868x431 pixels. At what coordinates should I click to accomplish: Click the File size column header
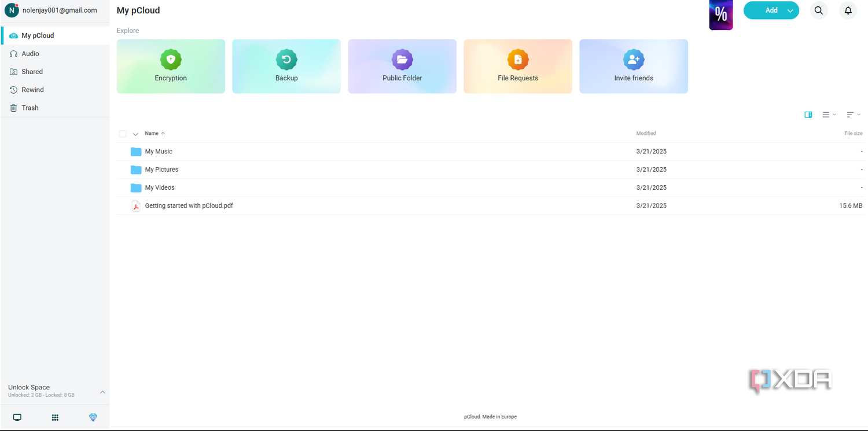pyautogui.click(x=853, y=134)
